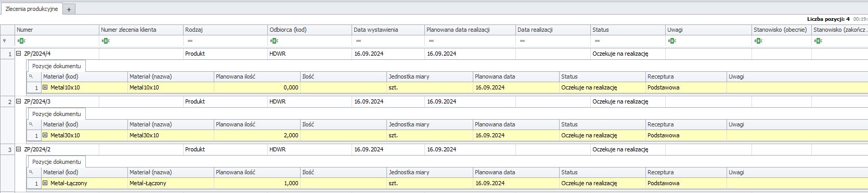Sort by the Numer column header
868x193 pixels.
click(x=57, y=30)
